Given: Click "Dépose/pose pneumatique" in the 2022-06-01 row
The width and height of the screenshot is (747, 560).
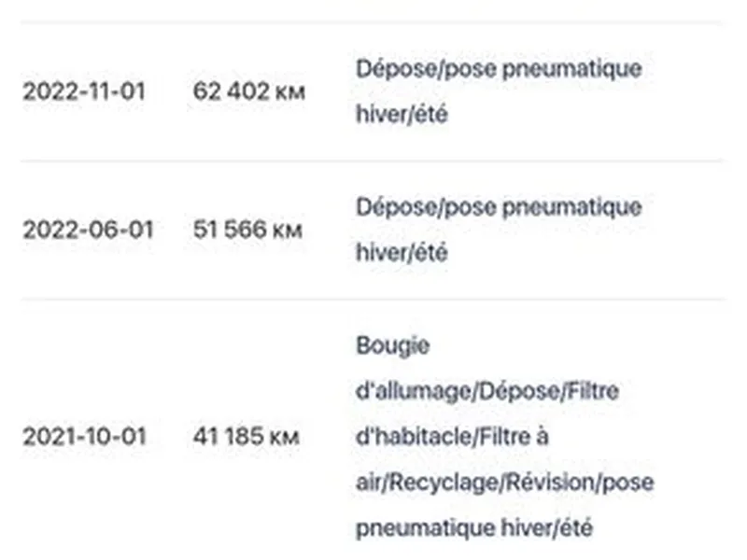Looking at the screenshot, I should pyautogui.click(x=499, y=206).
